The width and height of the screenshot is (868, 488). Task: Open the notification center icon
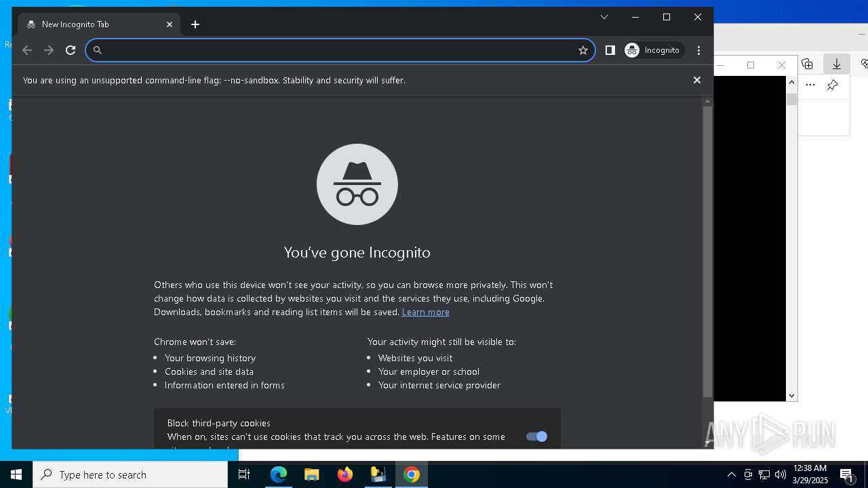click(x=846, y=474)
